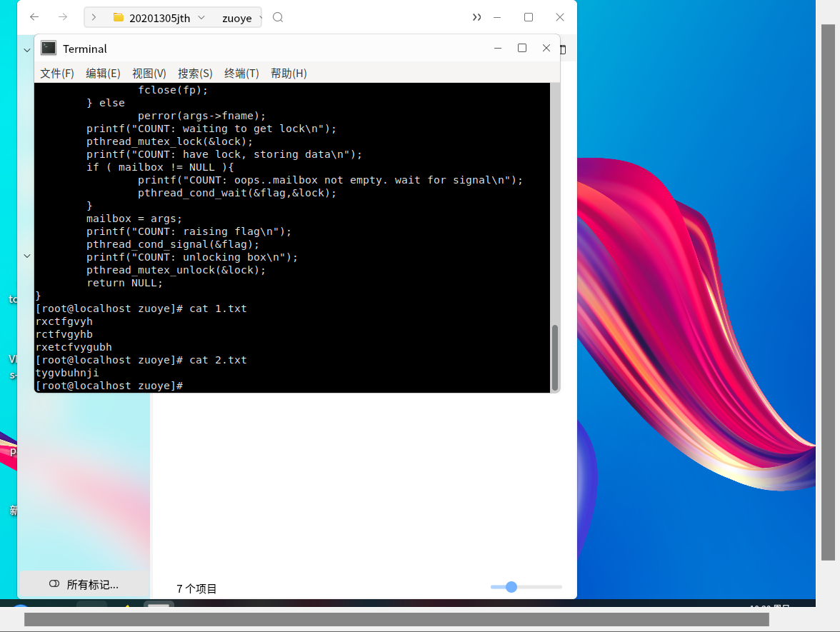Screen dimensions: 840x632
Task: Go forward in file manager
Action: click(x=63, y=17)
